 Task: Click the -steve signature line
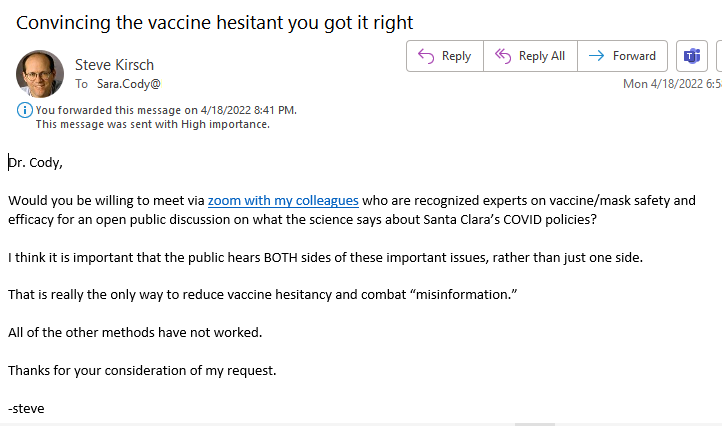26,409
